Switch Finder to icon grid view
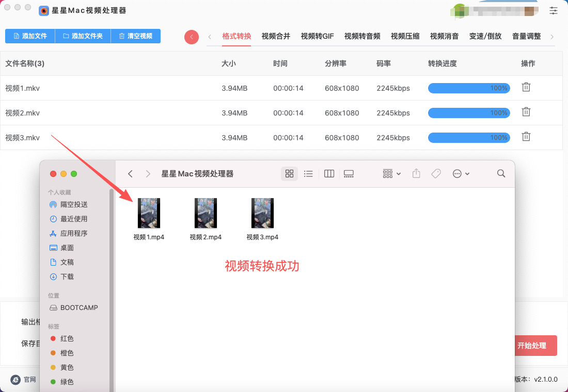The image size is (568, 392). (x=289, y=174)
